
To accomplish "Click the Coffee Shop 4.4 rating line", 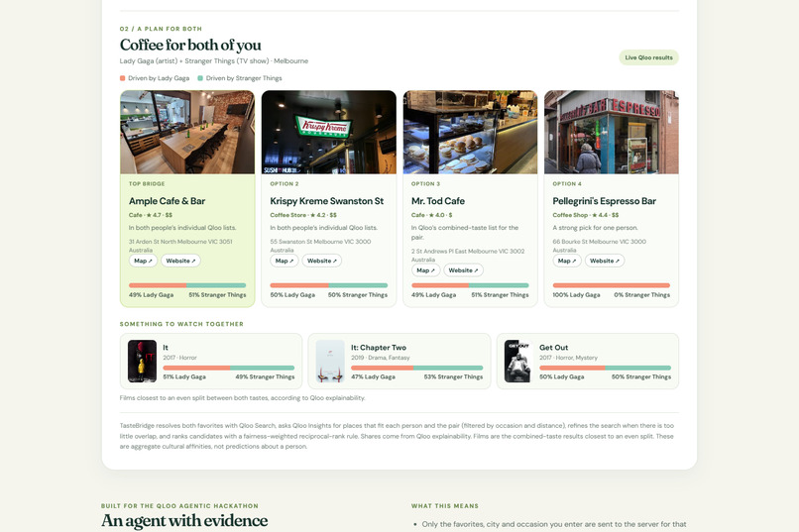I will (586, 215).
